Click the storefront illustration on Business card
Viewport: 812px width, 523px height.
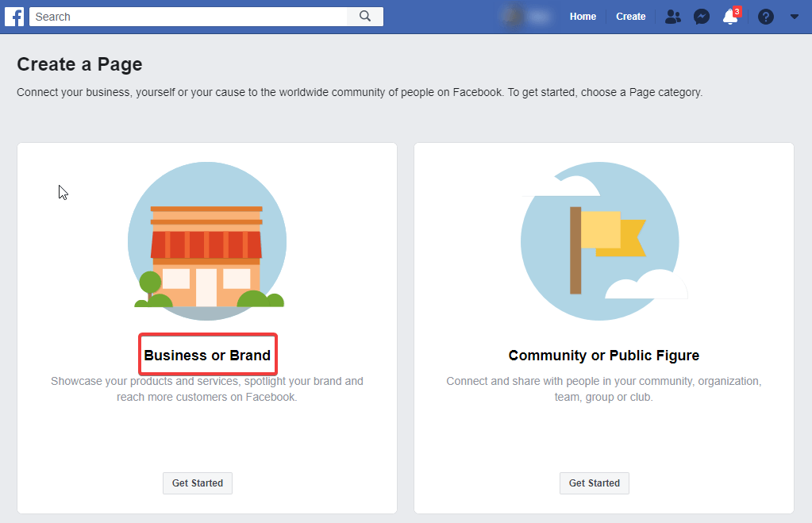207,238
